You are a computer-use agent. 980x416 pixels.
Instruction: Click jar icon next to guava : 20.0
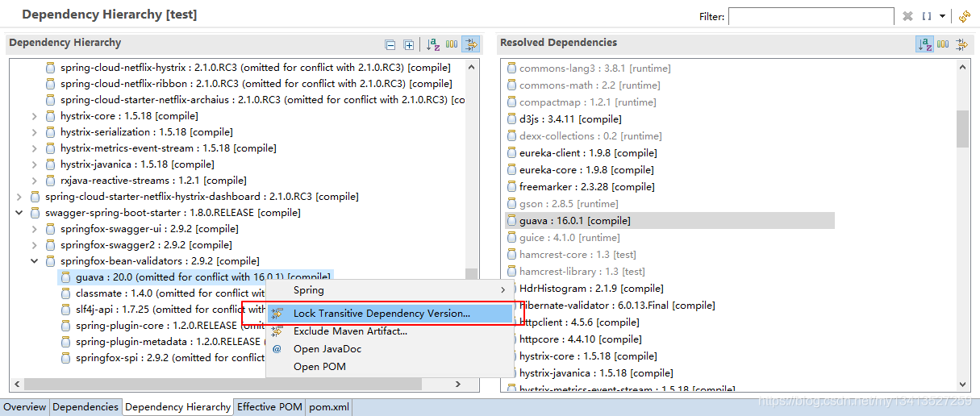tap(66, 277)
